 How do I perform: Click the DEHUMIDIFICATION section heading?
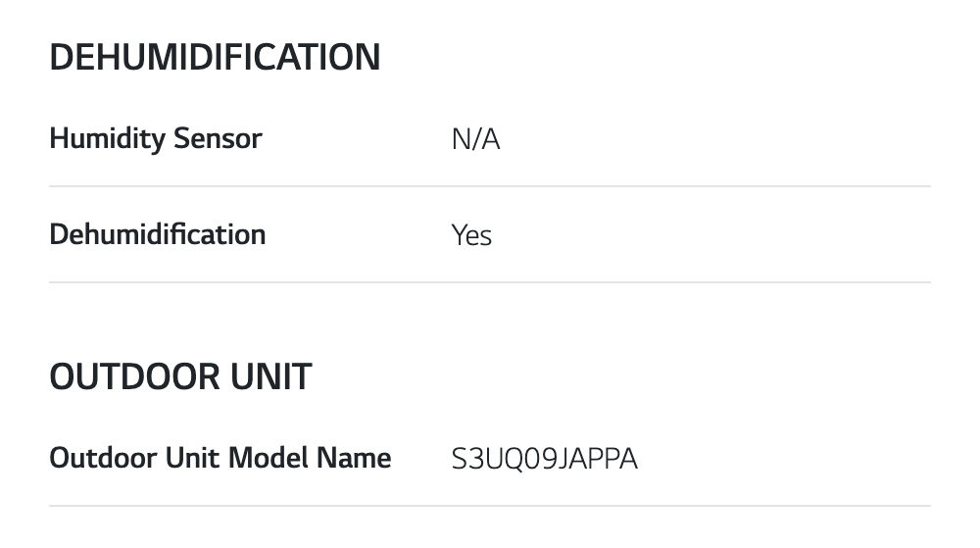click(x=215, y=58)
